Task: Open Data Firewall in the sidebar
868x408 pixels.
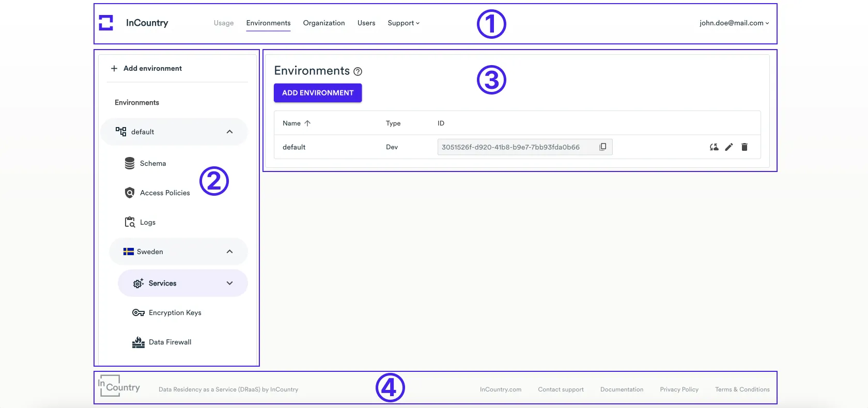Action: click(x=169, y=342)
